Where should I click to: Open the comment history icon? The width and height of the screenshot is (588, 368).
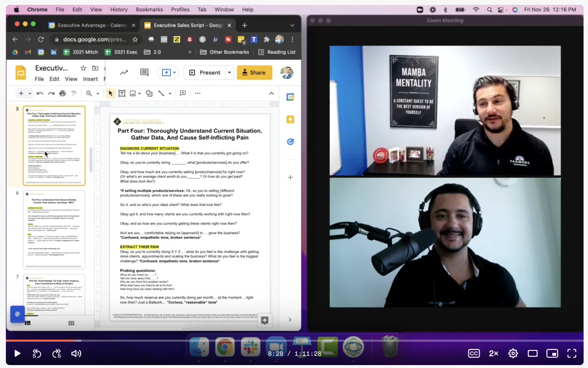[x=144, y=72]
